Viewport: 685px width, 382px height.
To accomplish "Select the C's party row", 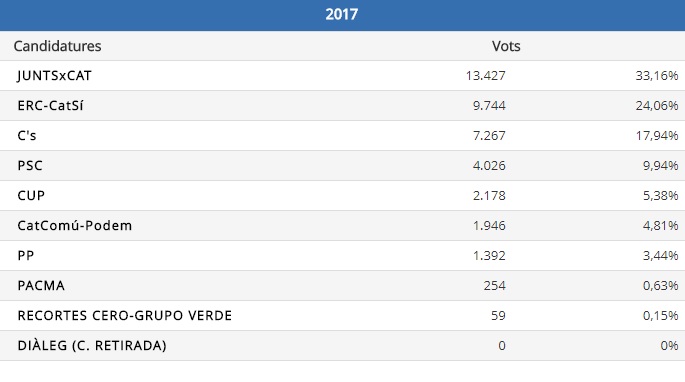I will (342, 135).
